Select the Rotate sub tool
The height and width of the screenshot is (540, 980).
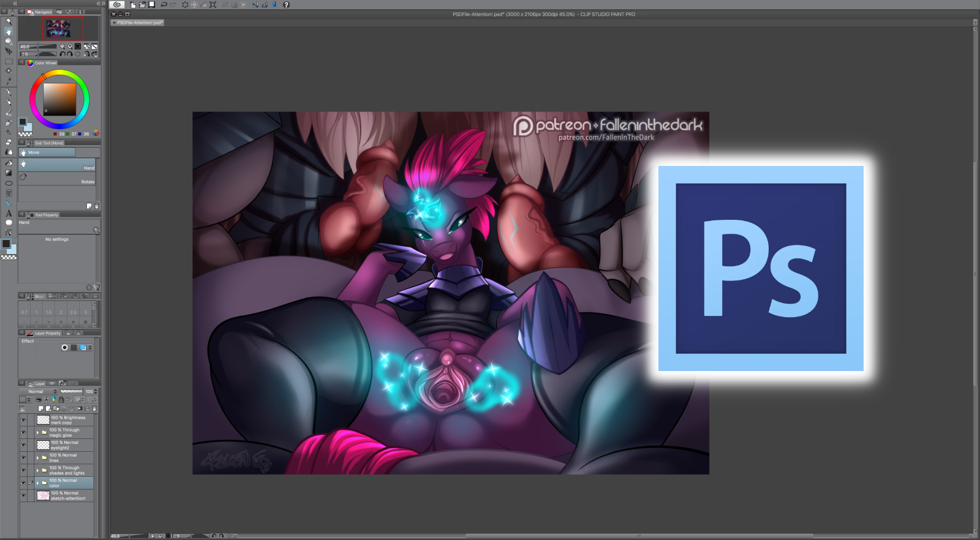pos(57,179)
